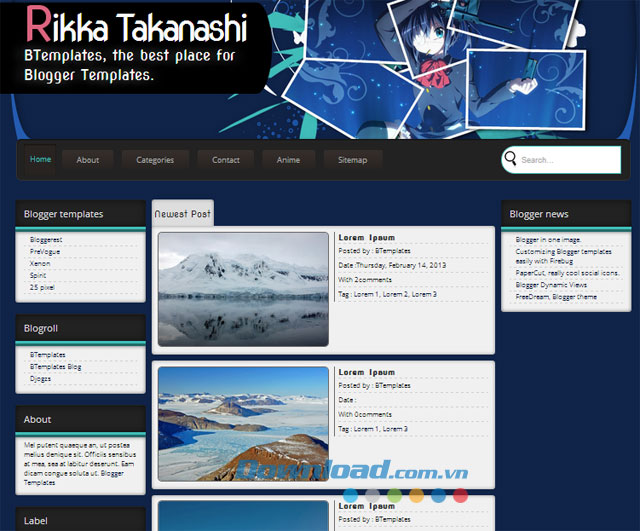Visit BTemplates Blog in the Blogroll
The image size is (640, 531).
click(x=55, y=367)
